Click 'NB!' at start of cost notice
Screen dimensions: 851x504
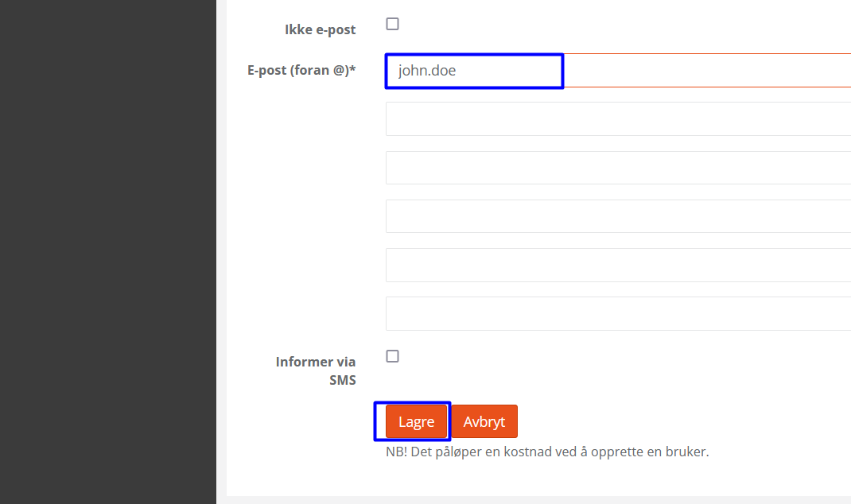click(x=396, y=452)
